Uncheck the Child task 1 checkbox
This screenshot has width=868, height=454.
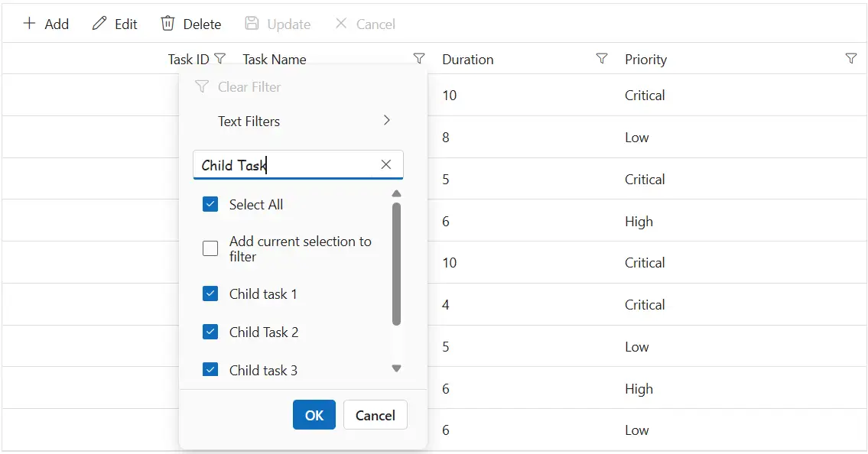pyautogui.click(x=210, y=293)
